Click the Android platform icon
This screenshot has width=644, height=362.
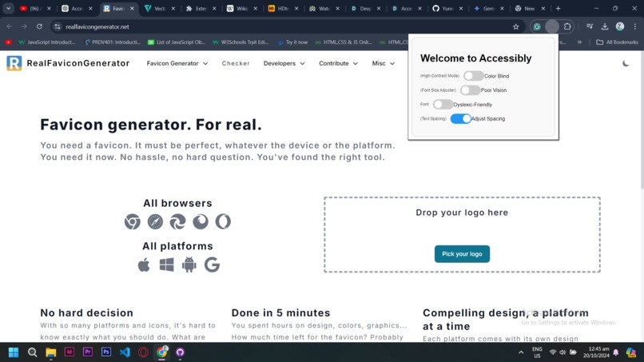[189, 265]
